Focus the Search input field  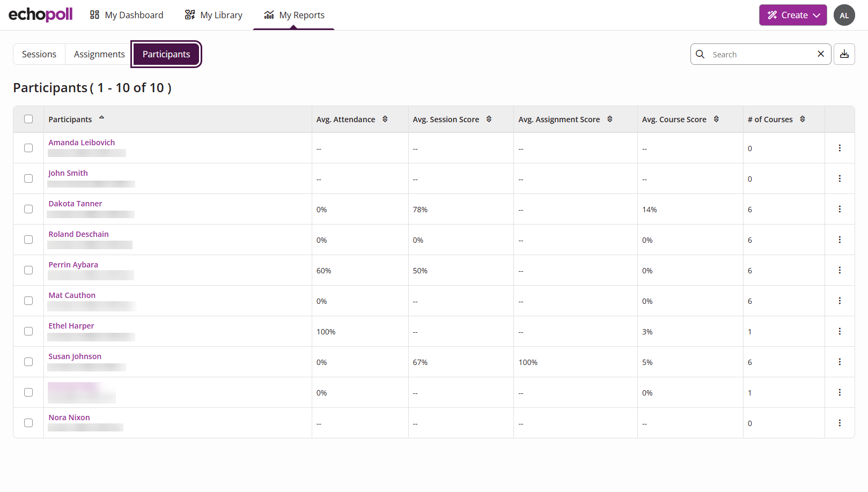[x=761, y=54]
